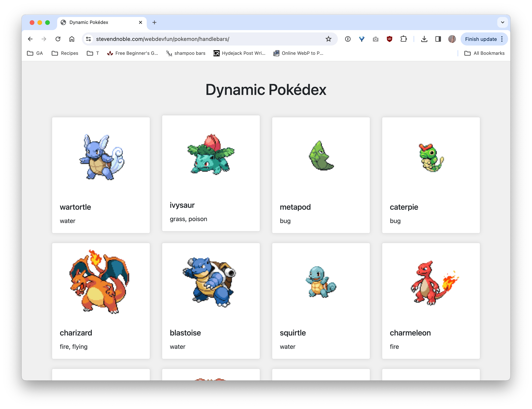This screenshot has width=532, height=409.
Task: Click the 'grass, poison' type text
Action: pos(188,219)
